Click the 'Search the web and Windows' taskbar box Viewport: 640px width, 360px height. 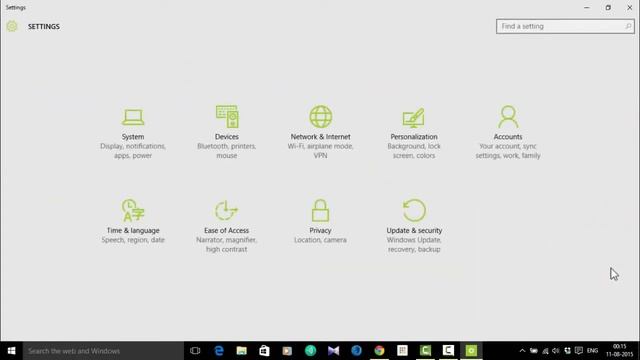click(x=103, y=351)
